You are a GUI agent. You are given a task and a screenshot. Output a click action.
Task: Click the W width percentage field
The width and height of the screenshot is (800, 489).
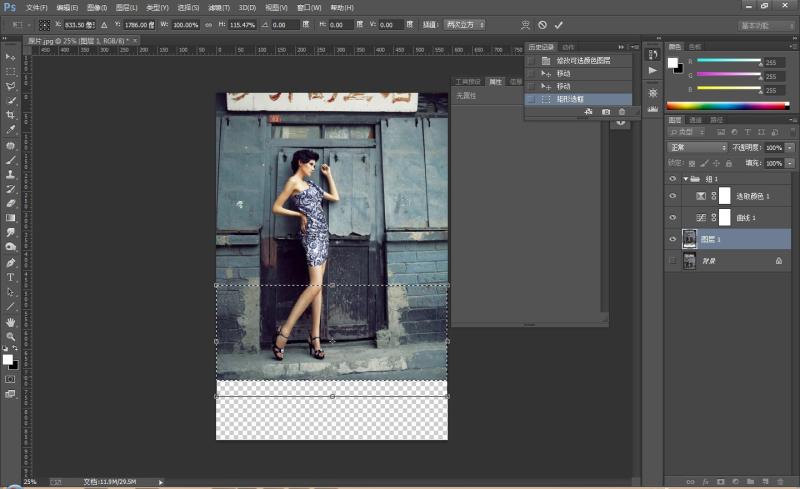click(x=186, y=25)
